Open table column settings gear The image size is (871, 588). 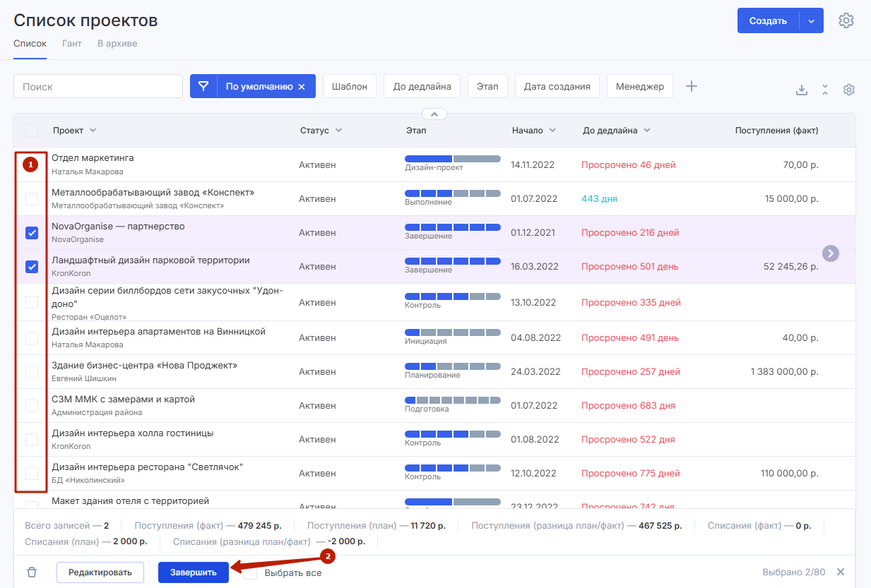849,90
